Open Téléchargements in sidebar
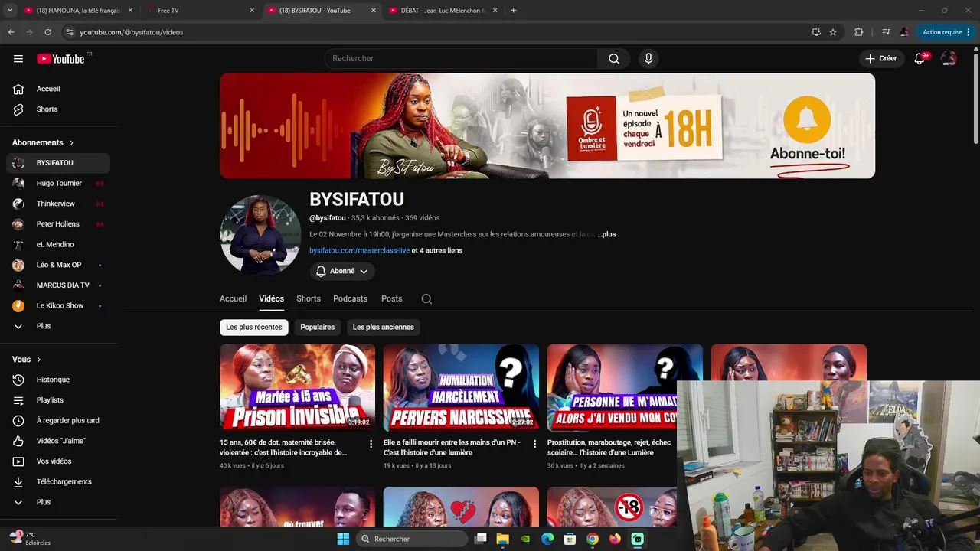 click(x=58, y=481)
